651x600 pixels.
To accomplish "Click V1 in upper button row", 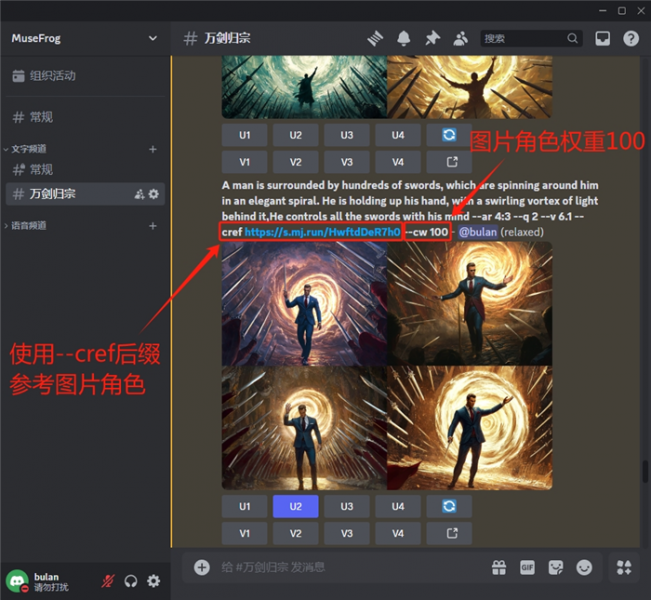I will coord(245,162).
